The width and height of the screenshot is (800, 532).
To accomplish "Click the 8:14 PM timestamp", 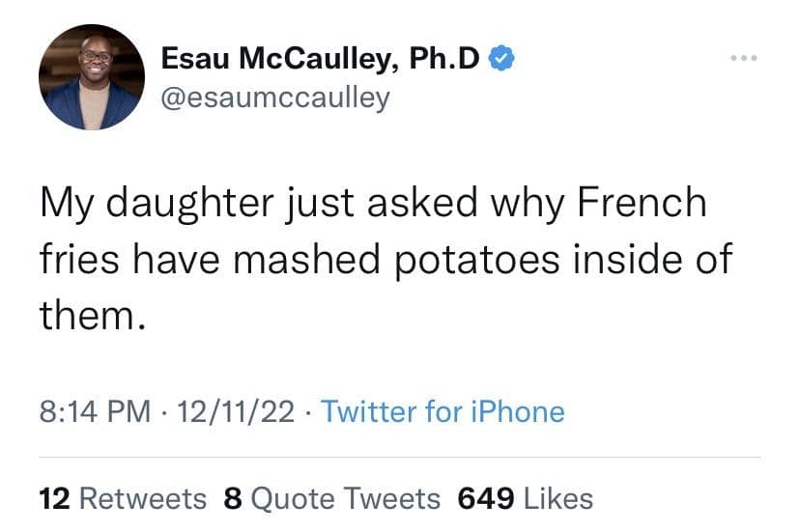I will pos(95,412).
